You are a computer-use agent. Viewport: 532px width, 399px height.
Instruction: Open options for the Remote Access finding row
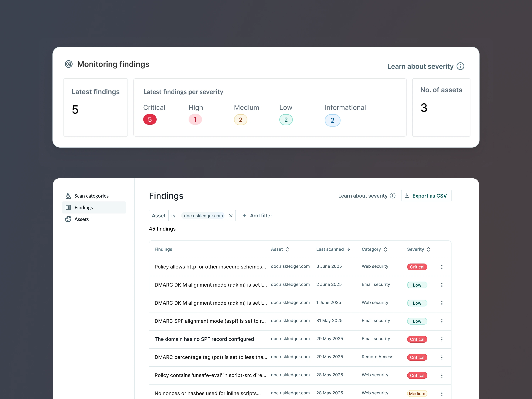tap(442, 357)
